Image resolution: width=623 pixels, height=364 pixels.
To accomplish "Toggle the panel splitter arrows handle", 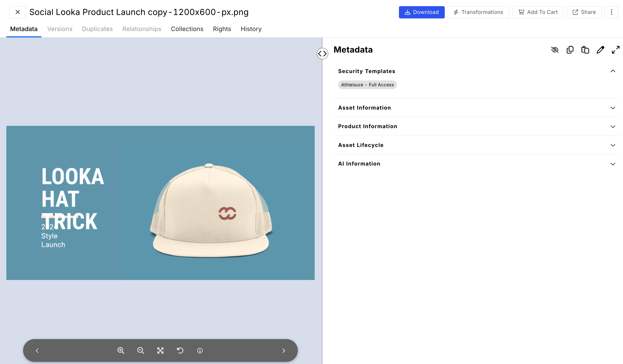I will coord(322,53).
